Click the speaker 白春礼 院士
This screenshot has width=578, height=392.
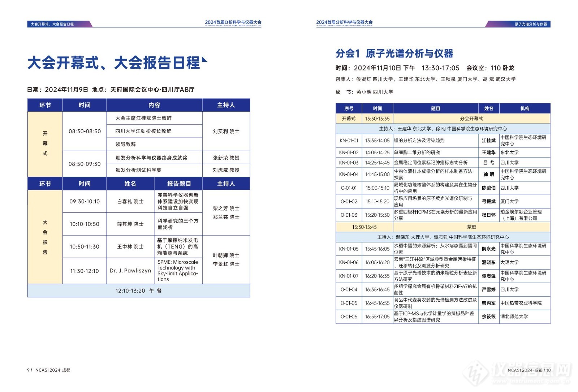tap(130, 202)
